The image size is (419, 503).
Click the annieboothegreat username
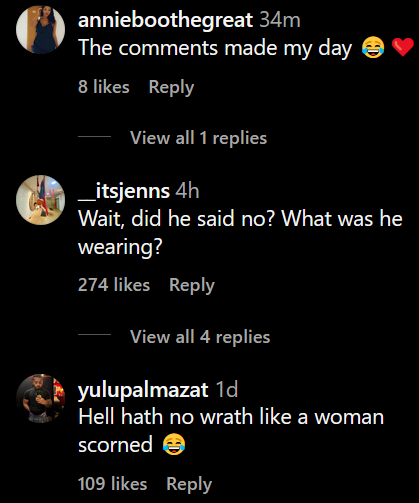[165, 20]
